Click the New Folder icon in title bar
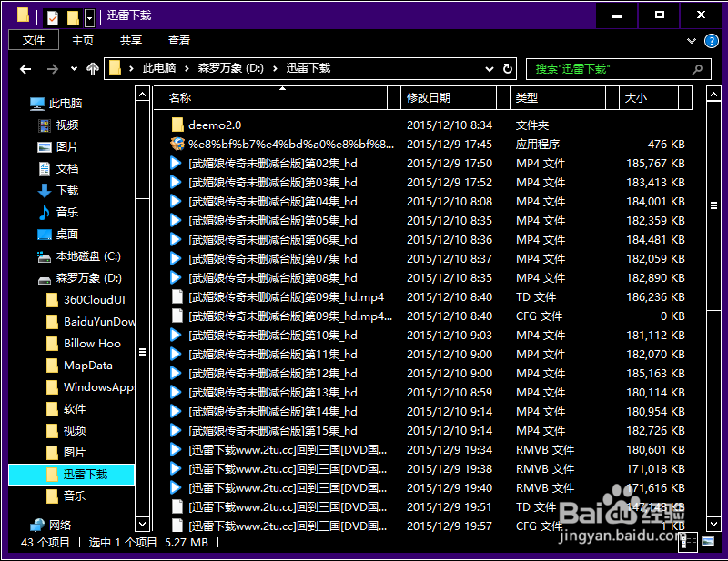 73,17
